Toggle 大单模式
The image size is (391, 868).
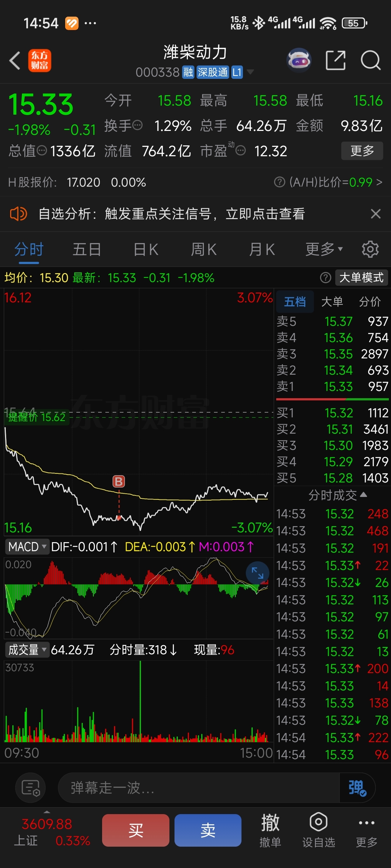(362, 278)
